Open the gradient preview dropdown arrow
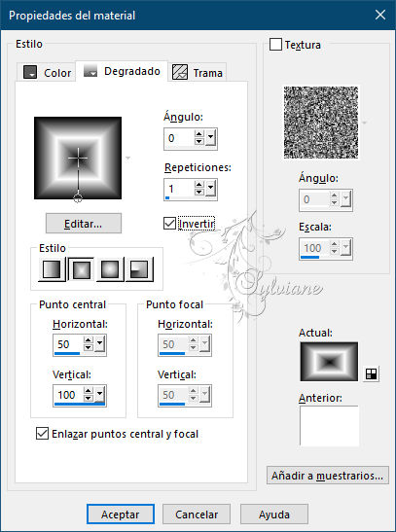The height and width of the screenshot is (532, 396). click(x=127, y=159)
